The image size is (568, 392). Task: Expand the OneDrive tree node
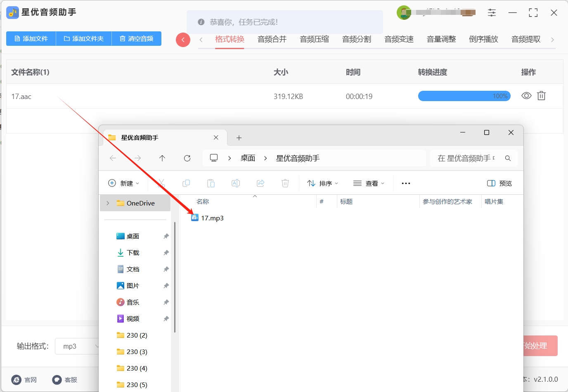pyautogui.click(x=108, y=203)
